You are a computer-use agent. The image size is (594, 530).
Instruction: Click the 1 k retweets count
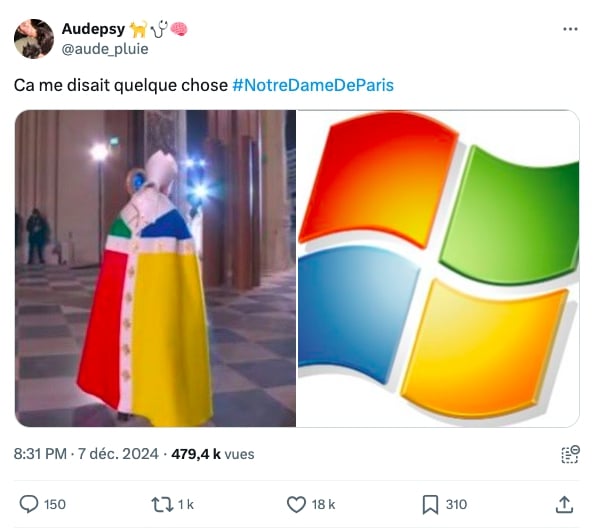pyautogui.click(x=186, y=505)
